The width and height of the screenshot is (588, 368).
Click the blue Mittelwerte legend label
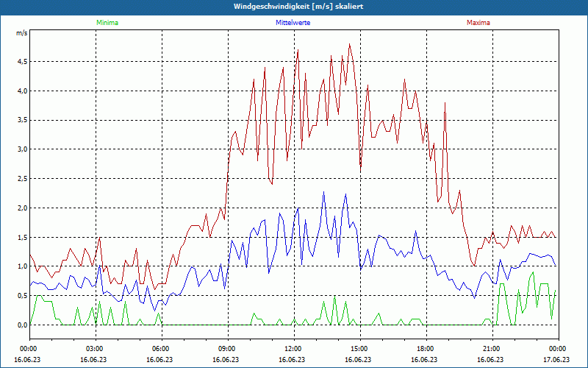pyautogui.click(x=293, y=23)
